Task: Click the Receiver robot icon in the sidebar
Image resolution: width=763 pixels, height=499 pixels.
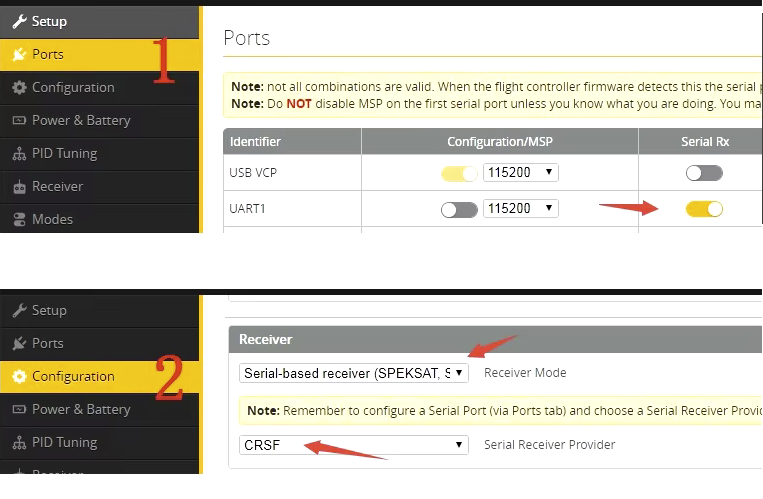Action: pos(19,186)
